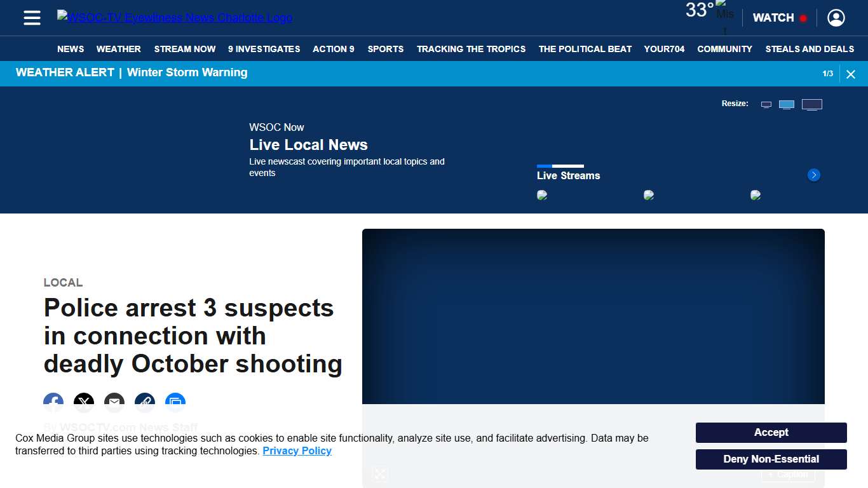Check the 33° weather conditions icon
This screenshot has height=488, width=868.
(x=723, y=13)
